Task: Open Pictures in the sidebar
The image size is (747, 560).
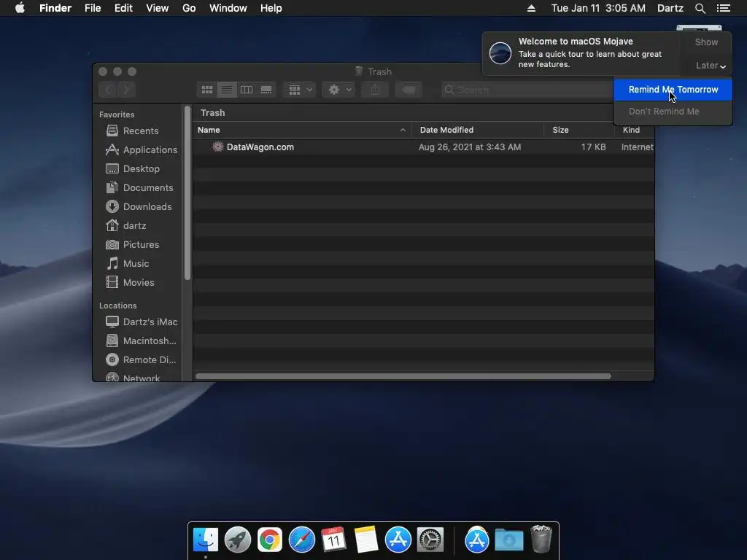Action: click(132, 245)
